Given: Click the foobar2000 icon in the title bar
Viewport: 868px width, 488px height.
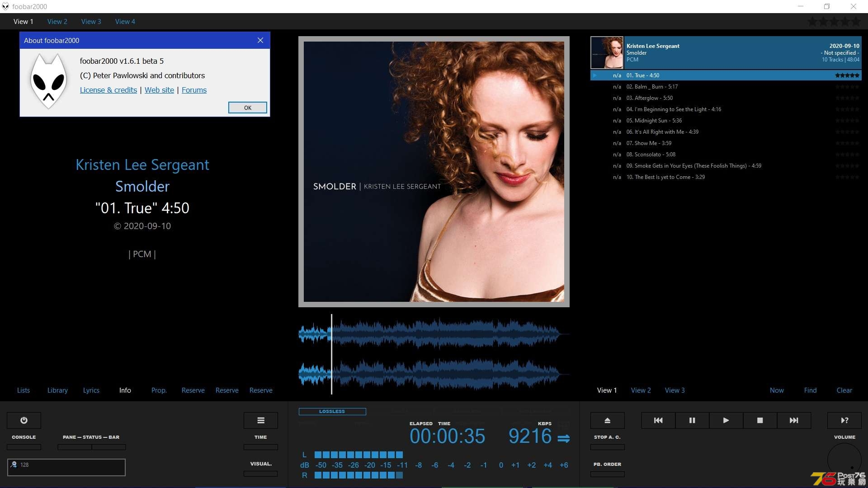Looking at the screenshot, I should [5, 6].
